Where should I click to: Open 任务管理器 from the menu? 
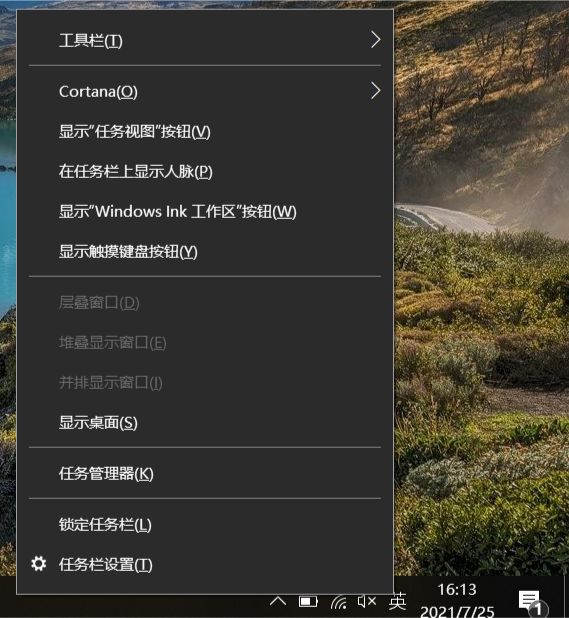[x=205, y=474]
